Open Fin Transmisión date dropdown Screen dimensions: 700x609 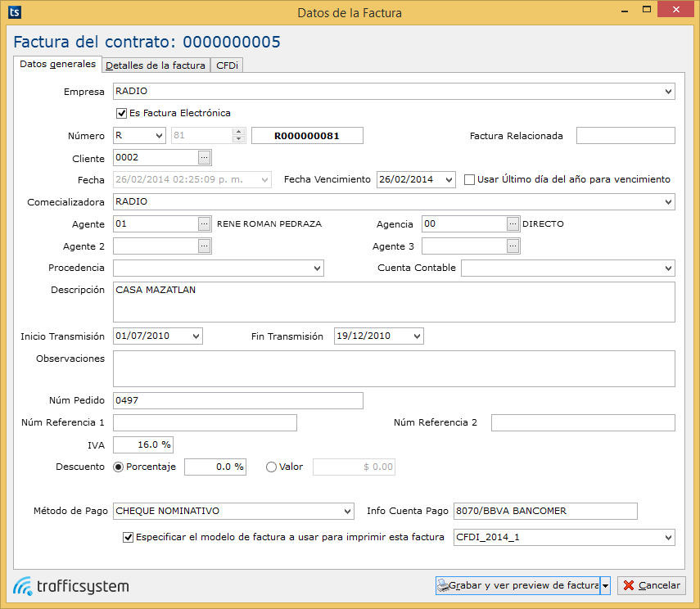(417, 336)
